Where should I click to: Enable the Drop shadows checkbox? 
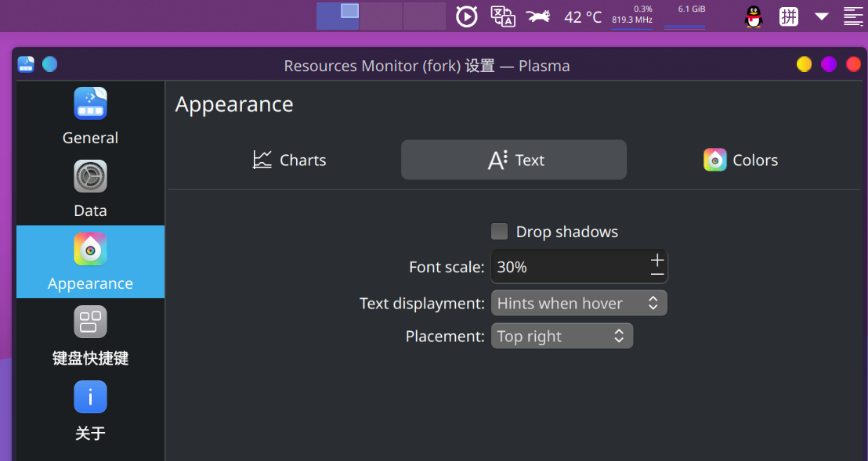pos(499,232)
